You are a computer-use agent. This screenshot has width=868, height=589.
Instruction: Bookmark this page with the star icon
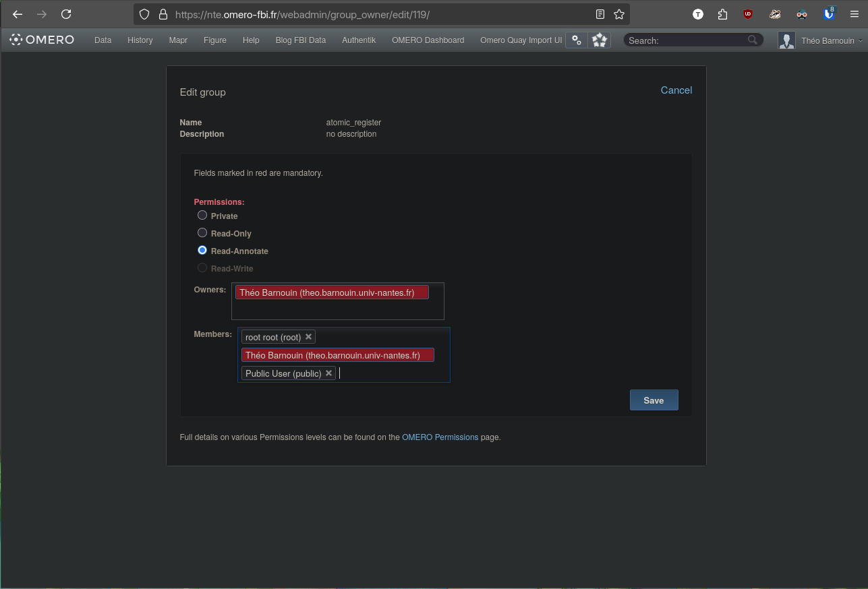[618, 14]
